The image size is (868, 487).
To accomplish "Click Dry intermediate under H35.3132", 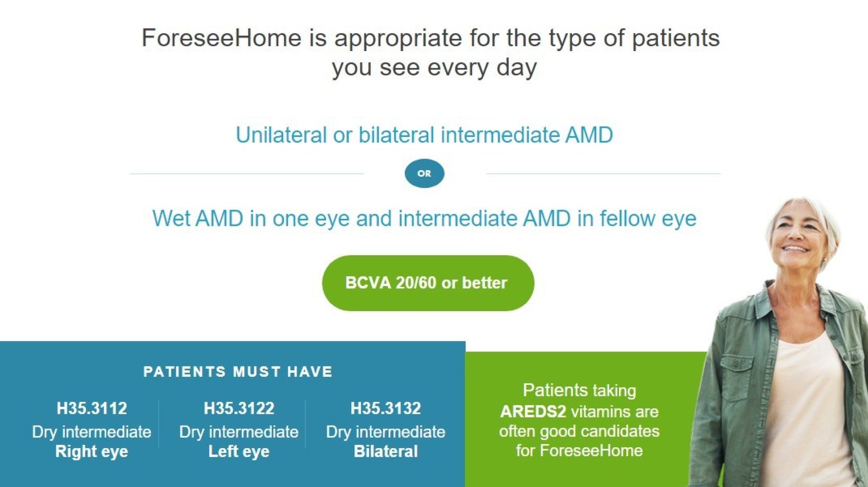I will point(386,432).
